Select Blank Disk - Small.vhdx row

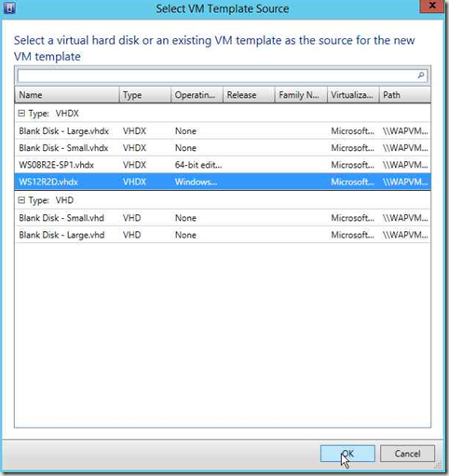(x=223, y=148)
